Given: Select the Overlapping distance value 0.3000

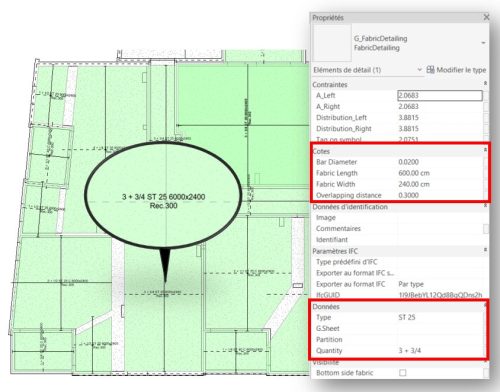Looking at the screenshot, I should click(408, 195).
